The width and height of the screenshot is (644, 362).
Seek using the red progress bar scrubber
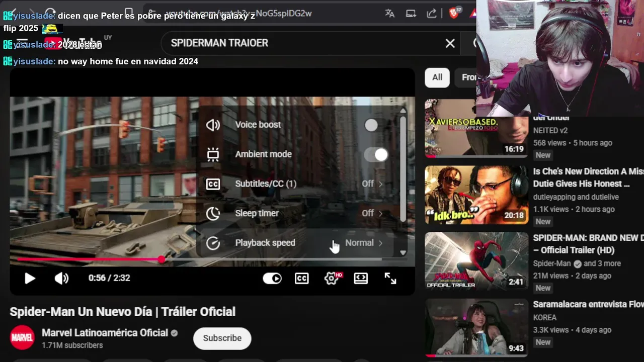pyautogui.click(x=161, y=259)
